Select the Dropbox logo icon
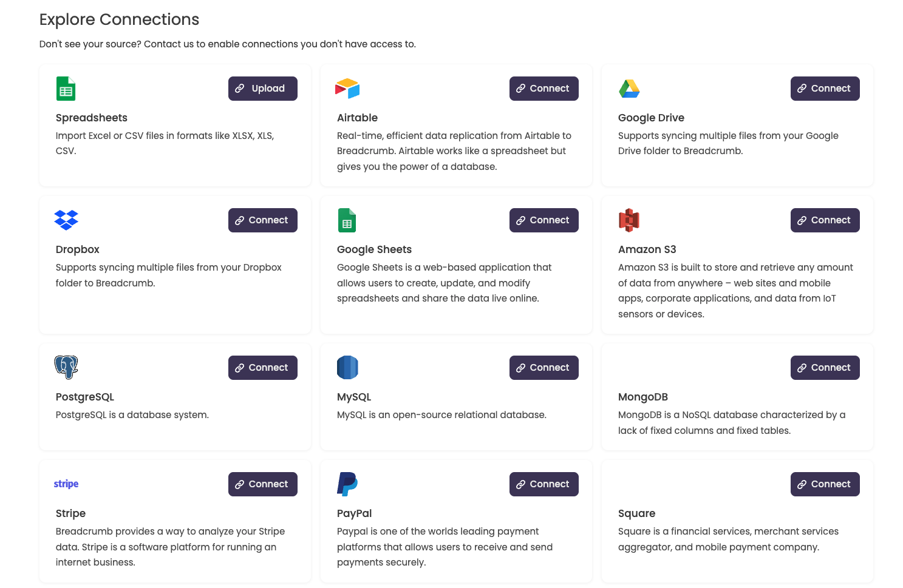This screenshot has width=903, height=588. tap(66, 220)
